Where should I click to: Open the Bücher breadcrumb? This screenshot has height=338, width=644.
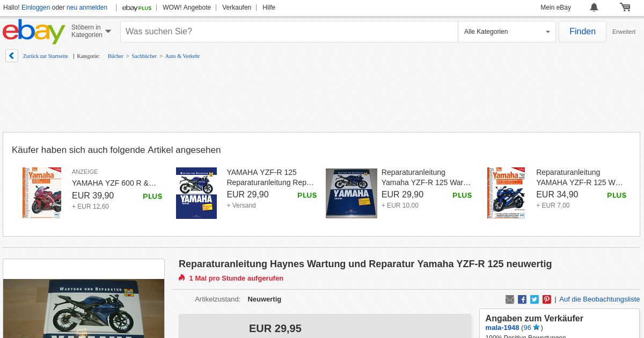click(x=115, y=56)
